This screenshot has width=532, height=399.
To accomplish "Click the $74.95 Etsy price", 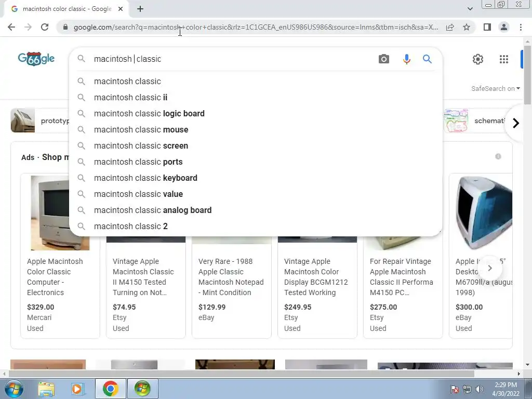I will click(x=124, y=307).
